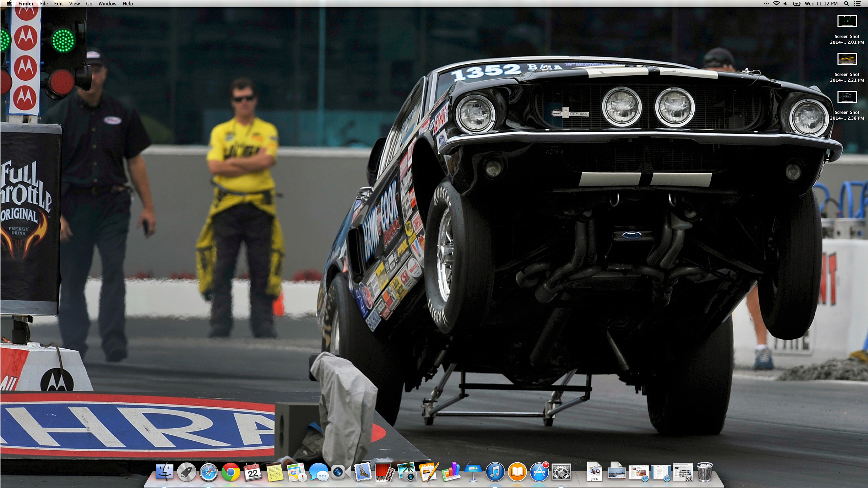Open the File menu
The image size is (868, 488).
tap(44, 4)
